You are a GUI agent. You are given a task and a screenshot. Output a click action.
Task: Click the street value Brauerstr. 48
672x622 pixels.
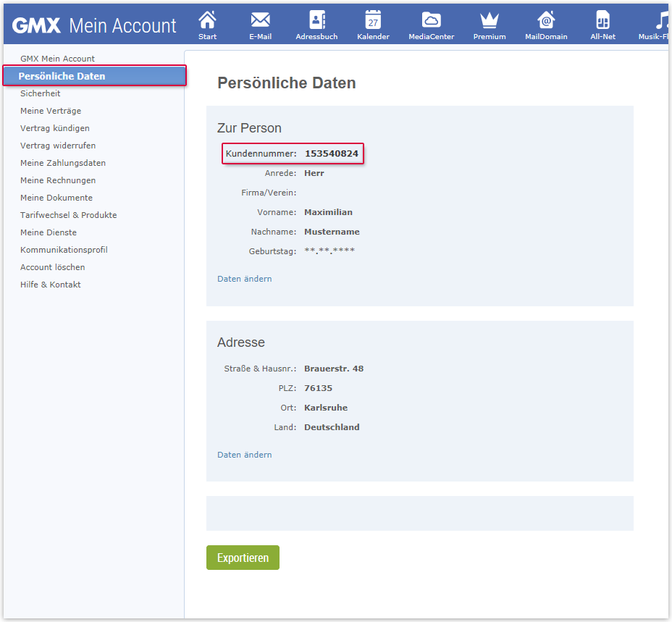pos(334,369)
